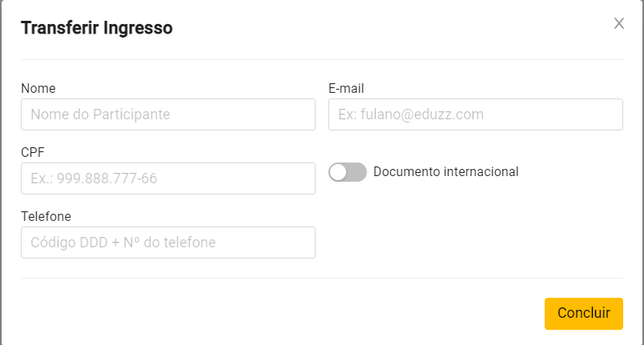This screenshot has height=345, width=644.
Task: Click empty space right of Telefone field
Action: click(x=473, y=240)
